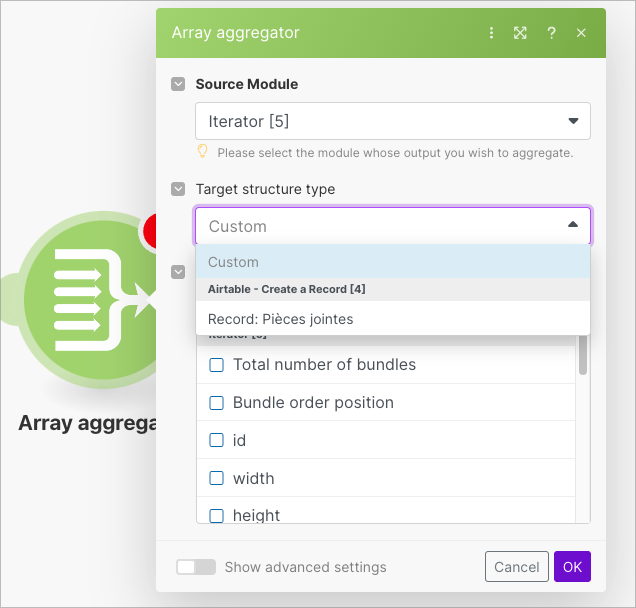This screenshot has width=636, height=608.
Task: Enable the id field checkbox
Action: pyautogui.click(x=216, y=441)
